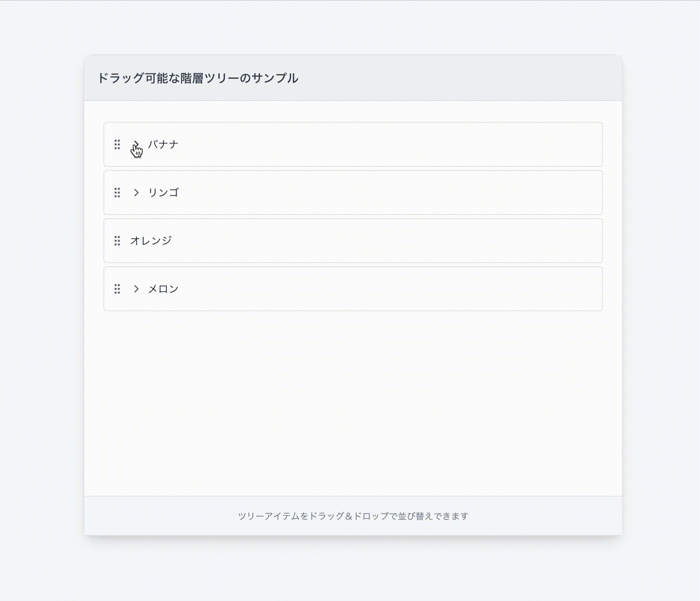Select the drag handle of オレンジ
700x601 pixels.
click(117, 241)
